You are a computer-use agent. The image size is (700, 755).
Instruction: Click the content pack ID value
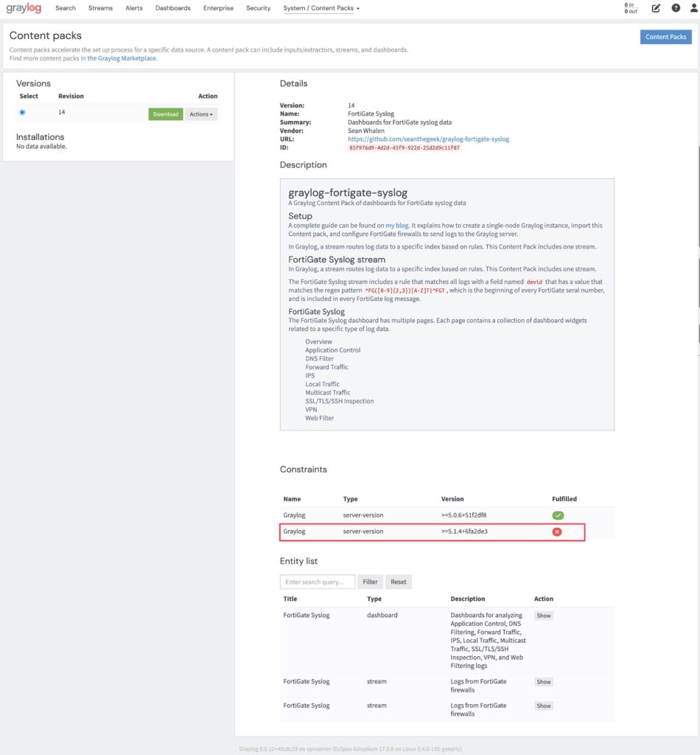(x=404, y=147)
